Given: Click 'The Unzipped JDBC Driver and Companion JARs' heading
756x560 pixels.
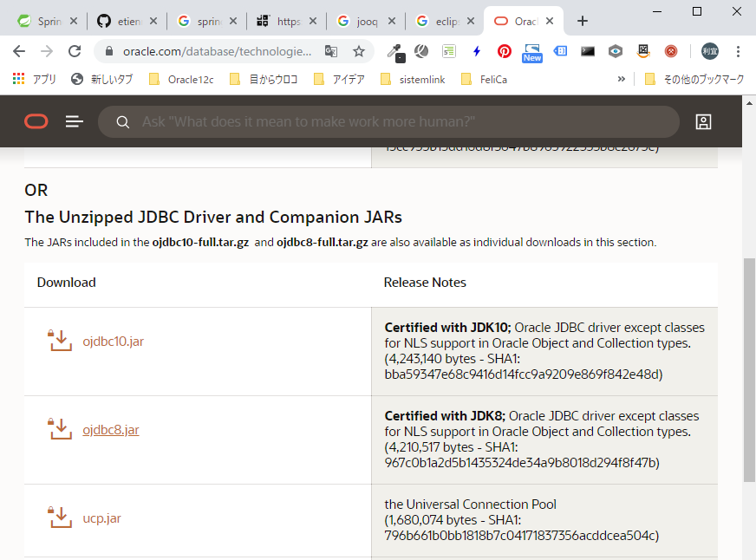Looking at the screenshot, I should click(x=213, y=218).
